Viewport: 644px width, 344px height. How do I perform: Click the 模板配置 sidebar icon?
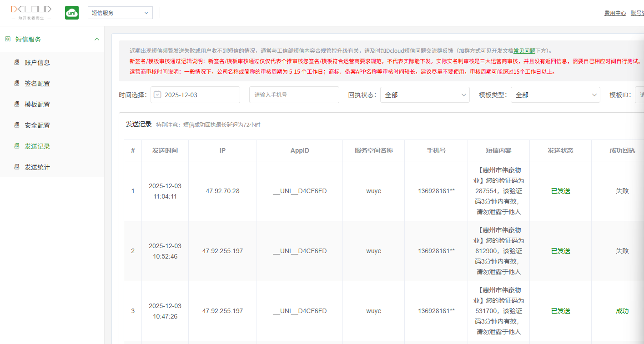pyautogui.click(x=17, y=105)
